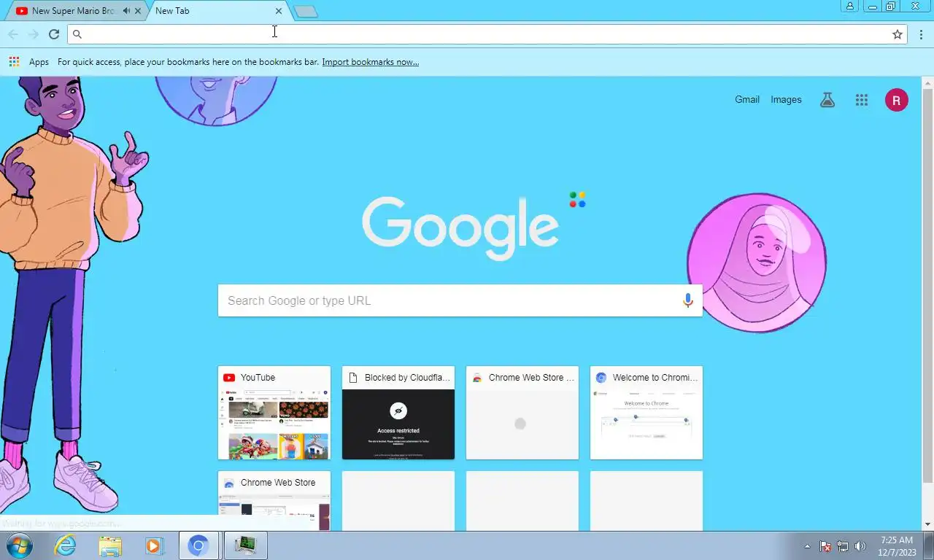Screen dimensions: 934x560
Task: Open the Blocked by Cloudfla tile
Action: tap(398, 413)
